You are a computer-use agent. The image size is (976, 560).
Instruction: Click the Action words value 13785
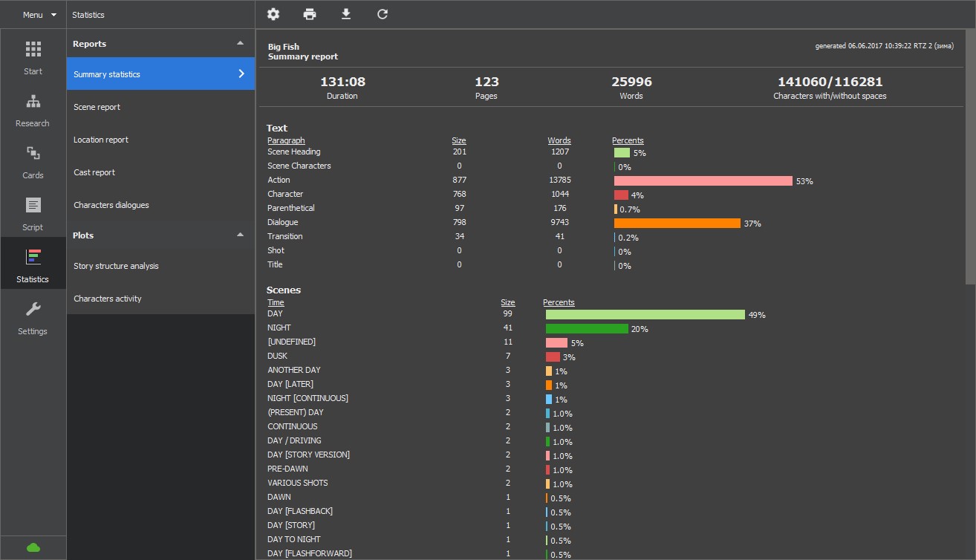(559, 180)
